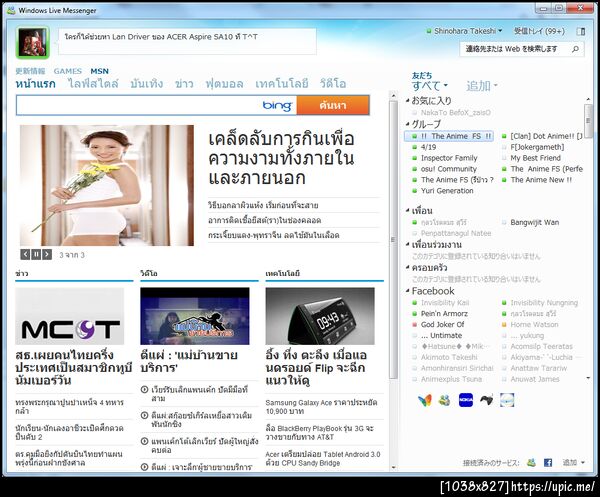Go to previous slide arrow

click(x=25, y=254)
